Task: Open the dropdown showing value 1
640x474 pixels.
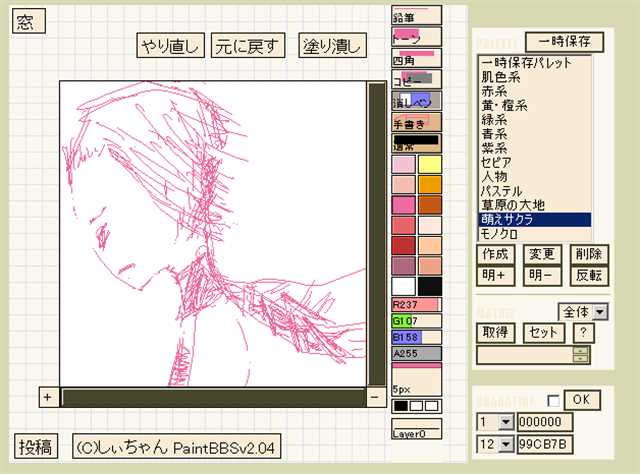Action: tap(494, 422)
